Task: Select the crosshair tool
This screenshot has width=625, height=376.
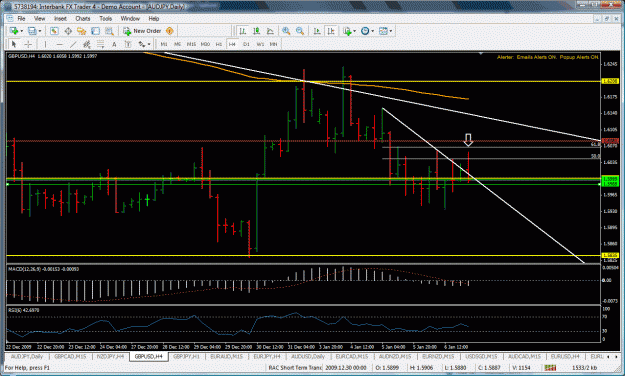Action: click(x=28, y=44)
